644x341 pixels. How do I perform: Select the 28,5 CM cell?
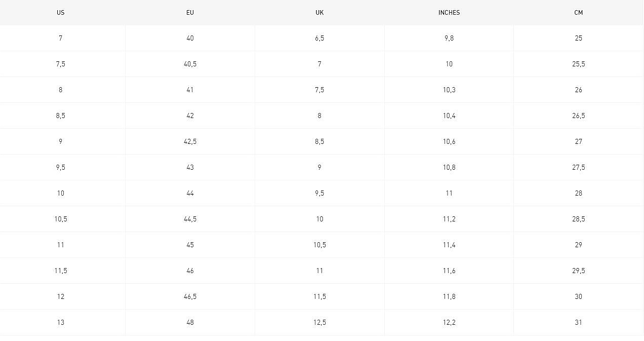coord(579,219)
